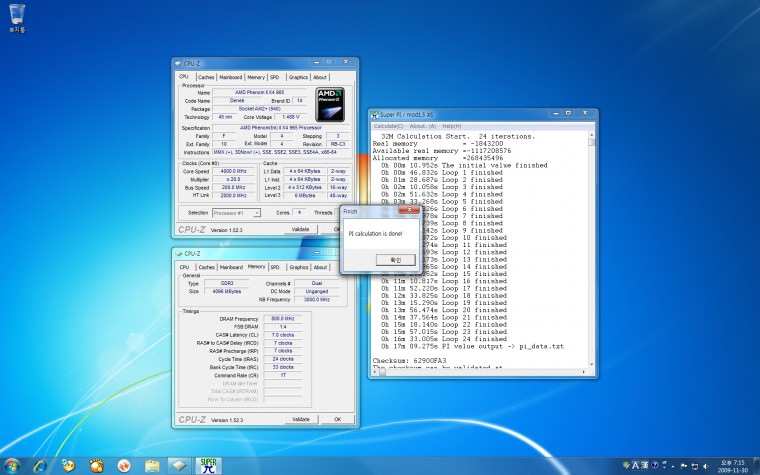
Task: Open About tab in upper CPU-Z window
Action: point(319,77)
